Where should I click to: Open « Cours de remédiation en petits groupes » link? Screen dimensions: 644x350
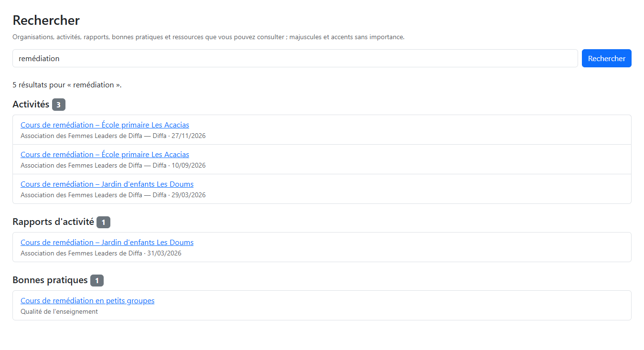point(87,301)
